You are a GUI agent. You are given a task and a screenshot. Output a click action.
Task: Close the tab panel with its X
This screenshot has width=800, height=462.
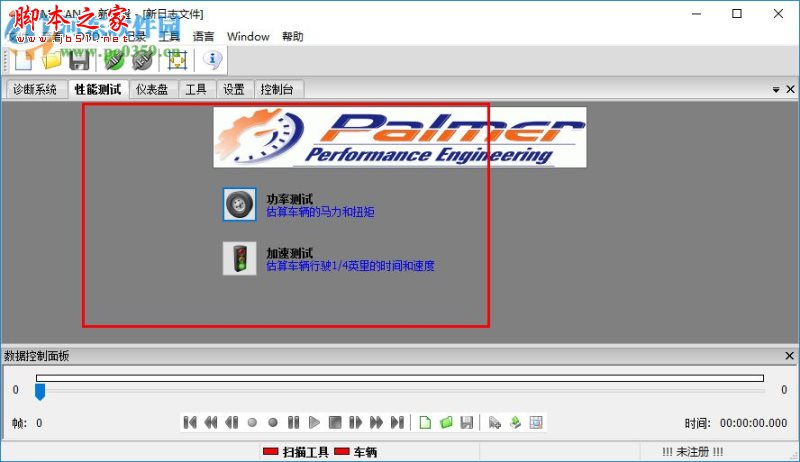pos(790,89)
